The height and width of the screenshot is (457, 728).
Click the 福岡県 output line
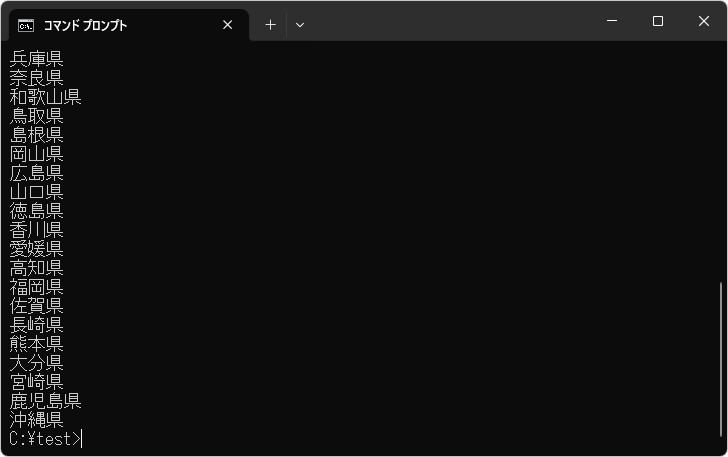point(37,287)
